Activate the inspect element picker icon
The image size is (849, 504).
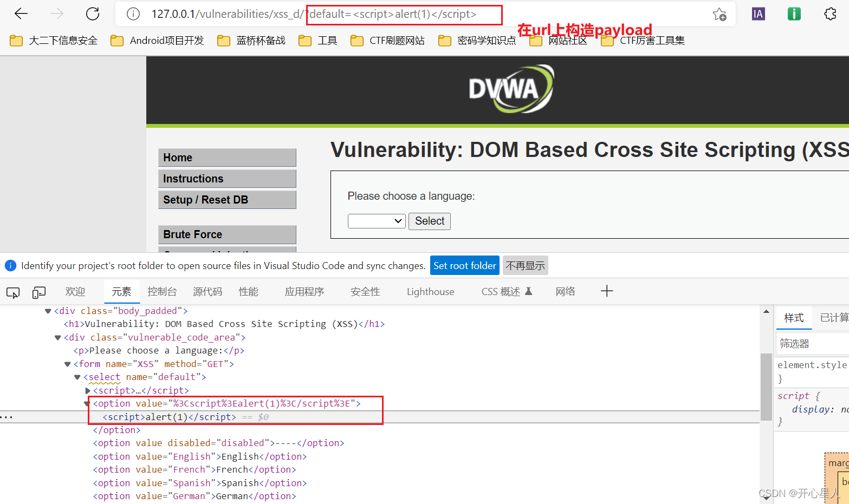click(x=13, y=292)
